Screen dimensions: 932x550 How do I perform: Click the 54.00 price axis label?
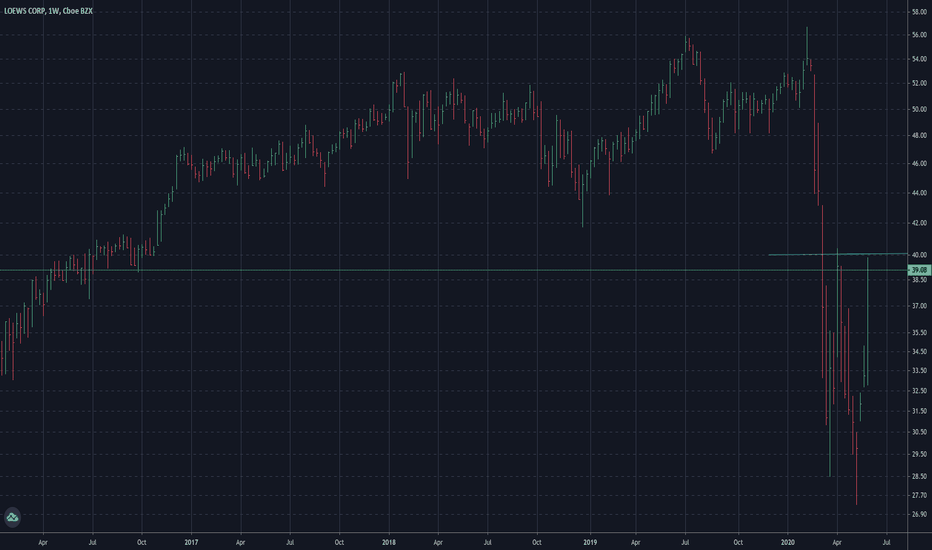(919, 59)
